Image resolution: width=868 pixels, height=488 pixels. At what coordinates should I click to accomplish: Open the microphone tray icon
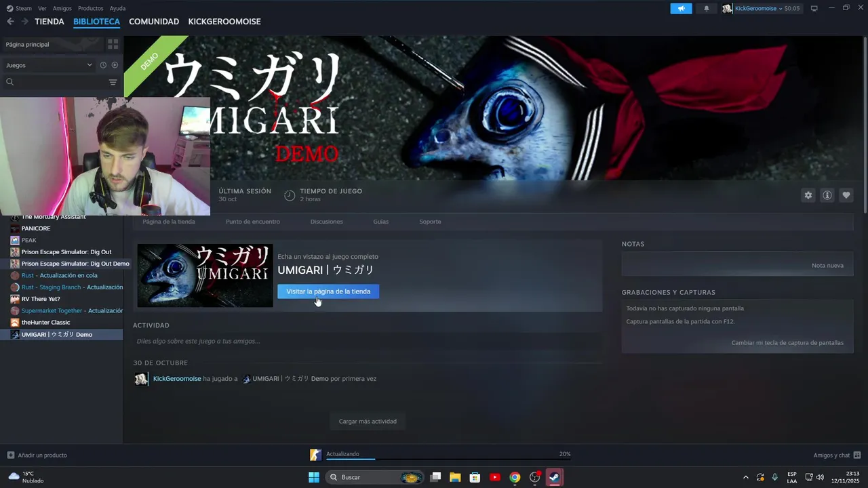click(774, 477)
